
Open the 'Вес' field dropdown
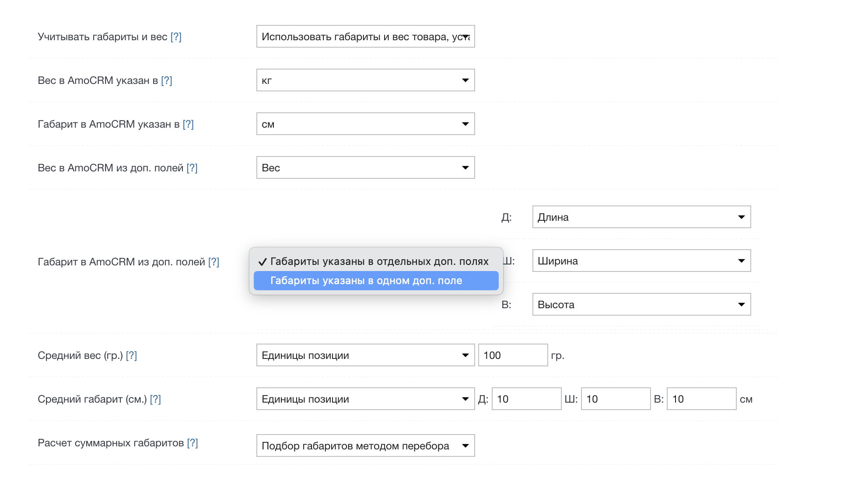[x=365, y=168]
